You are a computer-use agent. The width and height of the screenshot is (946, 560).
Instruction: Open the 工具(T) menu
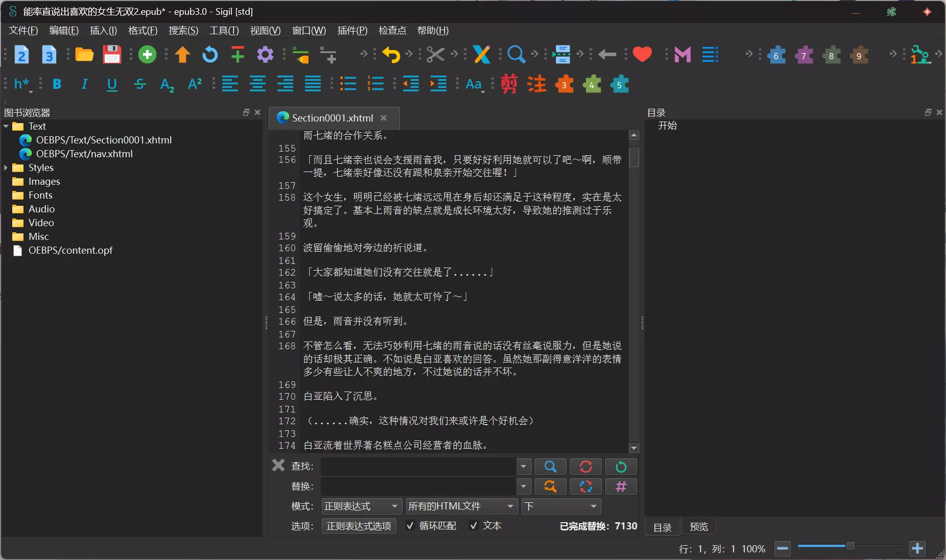(x=224, y=31)
